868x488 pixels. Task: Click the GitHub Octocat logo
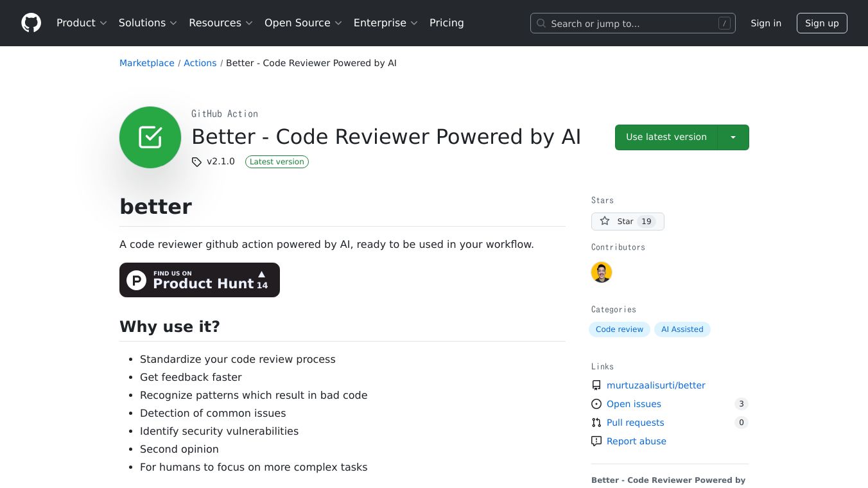[31, 23]
